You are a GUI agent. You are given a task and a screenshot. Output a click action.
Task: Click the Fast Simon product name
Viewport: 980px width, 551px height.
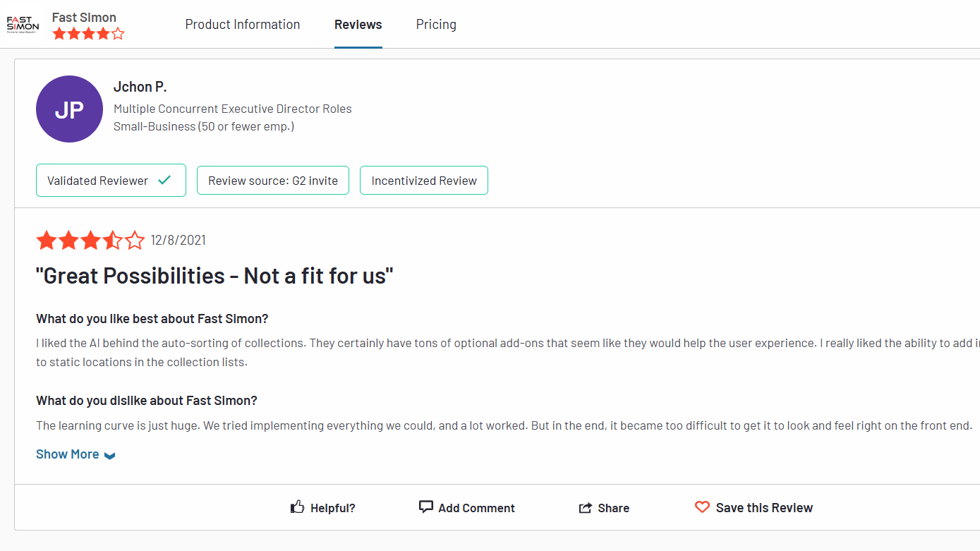(x=84, y=18)
